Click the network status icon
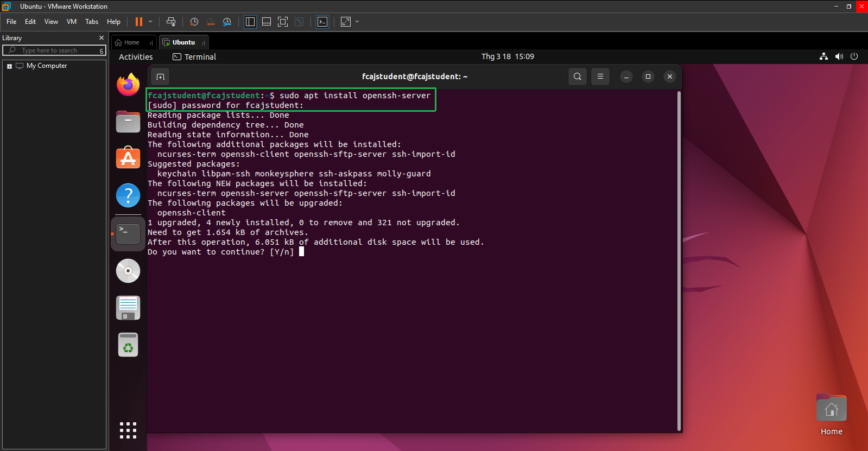Viewport: 868px width, 451px height. tap(823, 56)
